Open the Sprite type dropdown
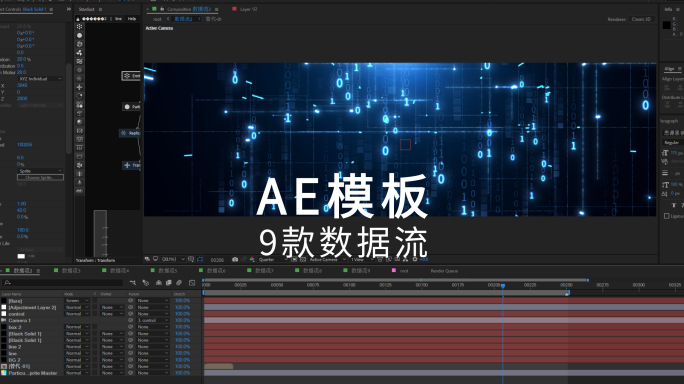This screenshot has height=384, width=684. pos(40,171)
